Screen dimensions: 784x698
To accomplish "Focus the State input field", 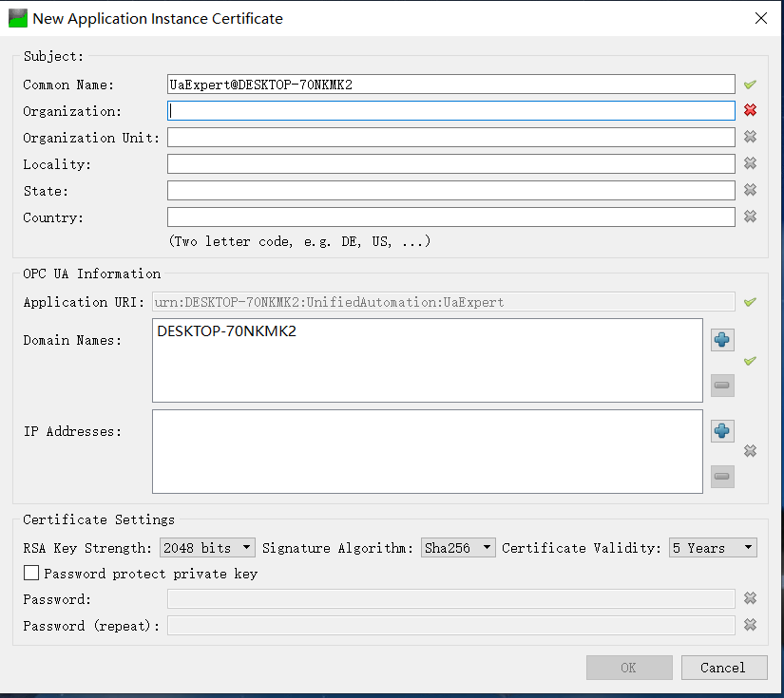I will pyautogui.click(x=451, y=190).
